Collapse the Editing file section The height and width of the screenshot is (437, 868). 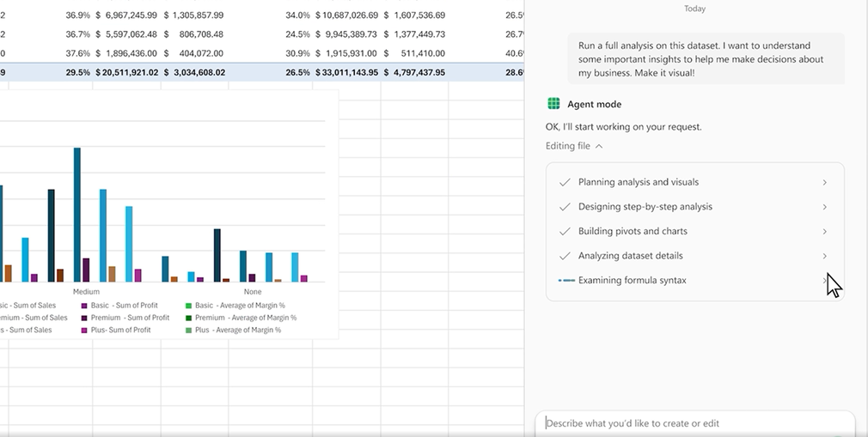tap(599, 146)
